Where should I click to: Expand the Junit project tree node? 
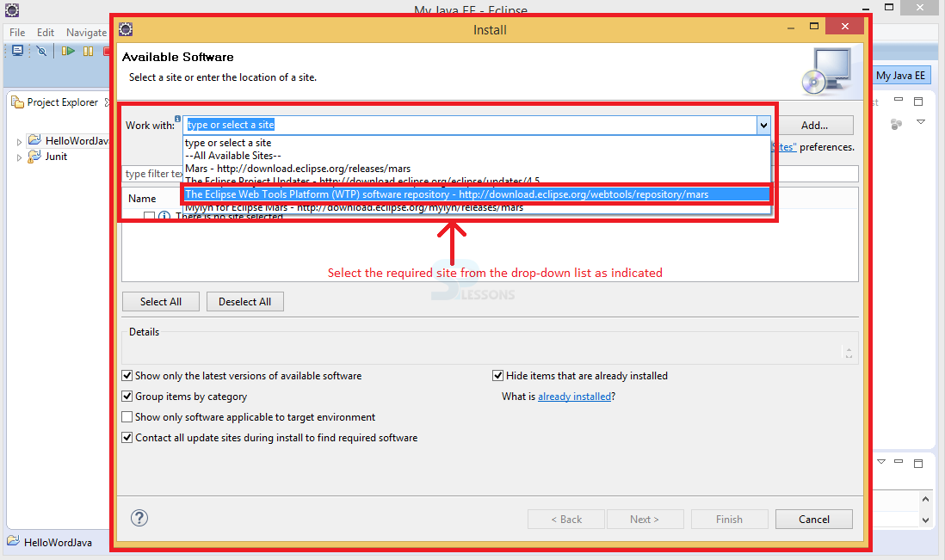(x=19, y=157)
